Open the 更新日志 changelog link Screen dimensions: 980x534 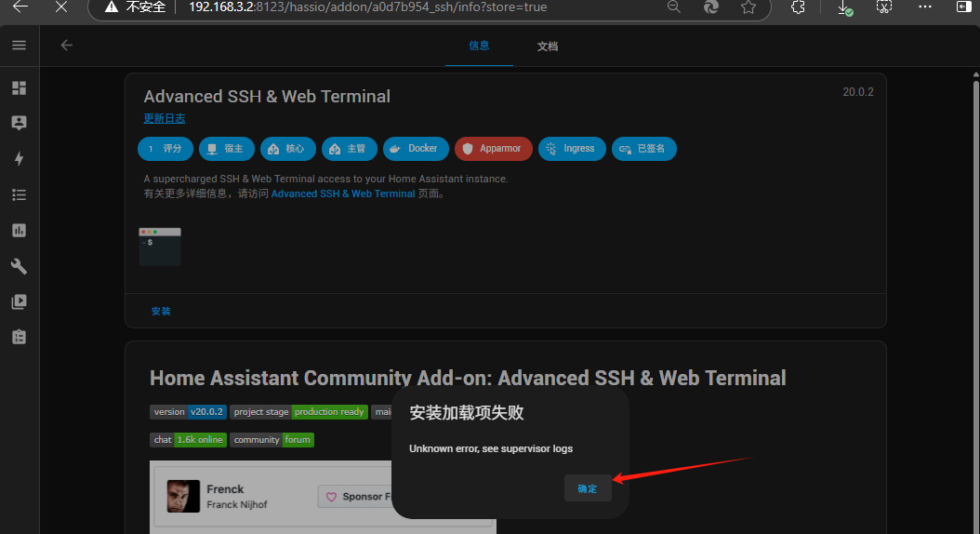[x=165, y=118]
